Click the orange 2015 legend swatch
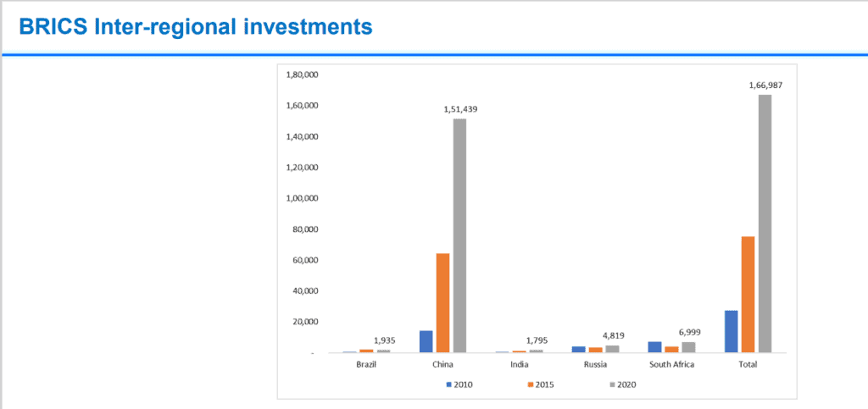This screenshot has width=868, height=409. pos(531,384)
